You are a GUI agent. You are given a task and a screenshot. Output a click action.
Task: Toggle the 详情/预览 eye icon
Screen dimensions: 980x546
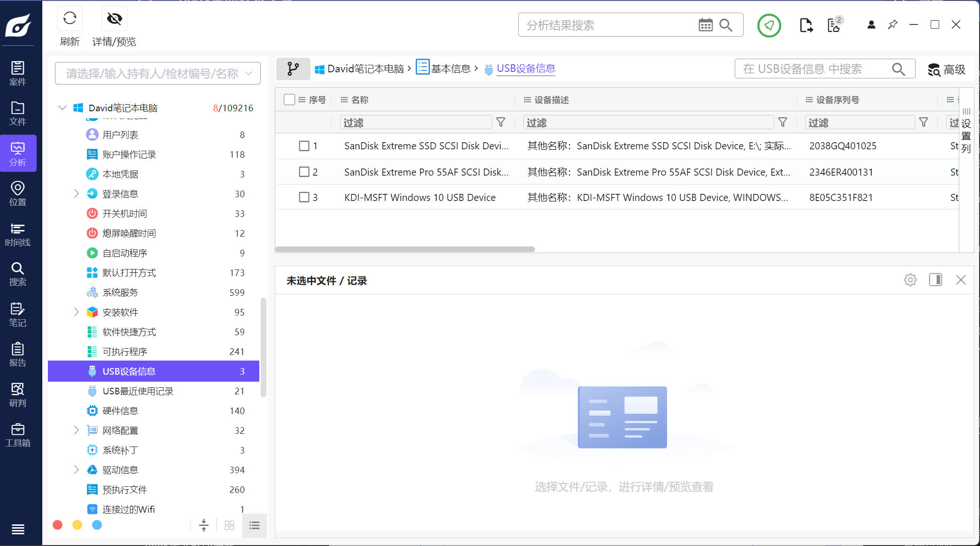tap(114, 19)
